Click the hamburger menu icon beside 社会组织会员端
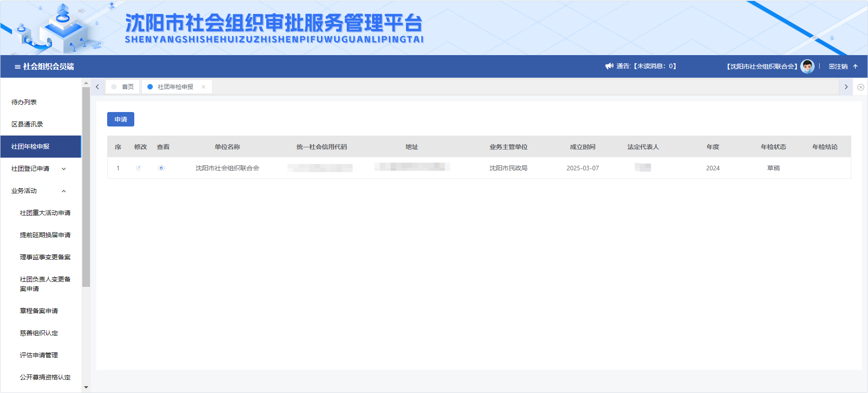The image size is (868, 393). point(17,67)
